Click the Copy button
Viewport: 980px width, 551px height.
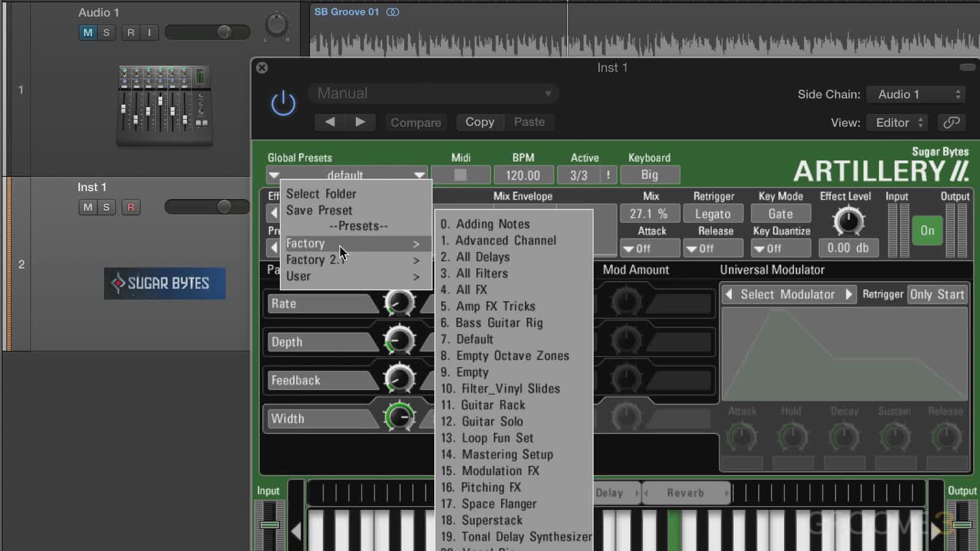coord(480,122)
